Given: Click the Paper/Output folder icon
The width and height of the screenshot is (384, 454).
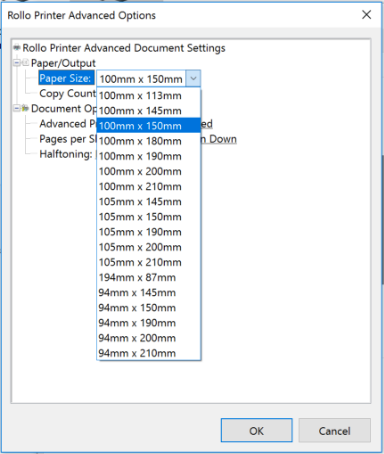Looking at the screenshot, I should [25, 63].
